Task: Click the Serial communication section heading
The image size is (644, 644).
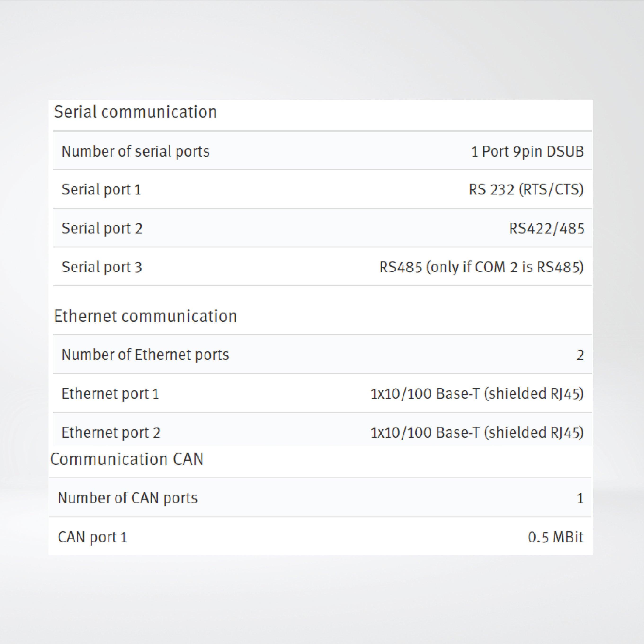Action: pyautogui.click(x=135, y=112)
